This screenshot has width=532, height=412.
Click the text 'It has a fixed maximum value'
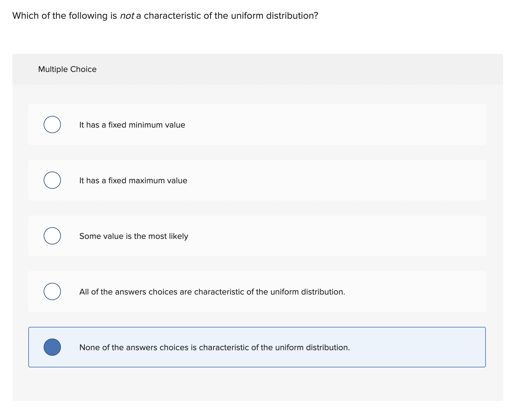(133, 180)
